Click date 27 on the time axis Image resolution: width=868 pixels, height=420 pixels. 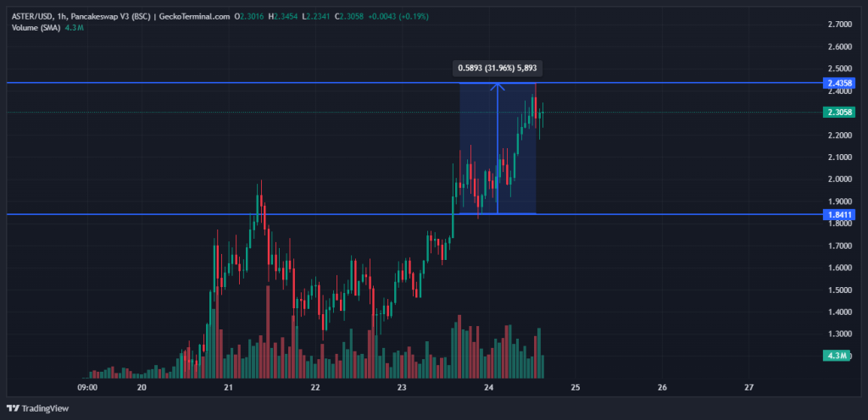749,387
